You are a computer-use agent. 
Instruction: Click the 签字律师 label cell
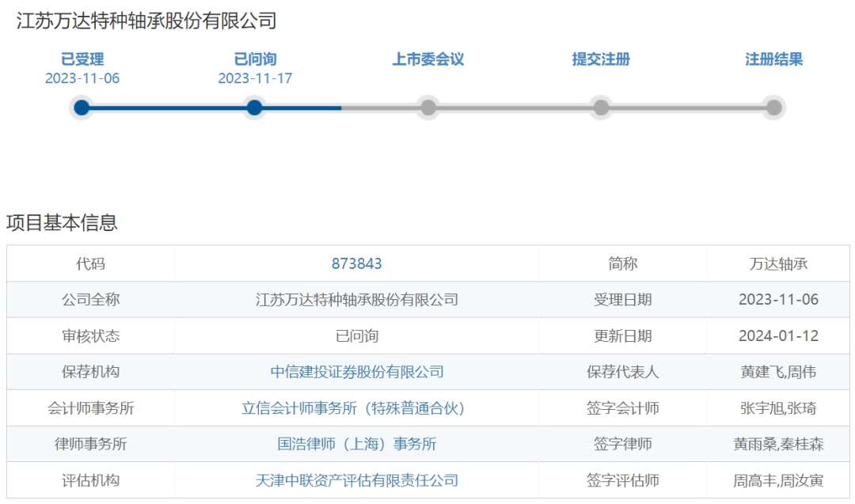click(623, 444)
